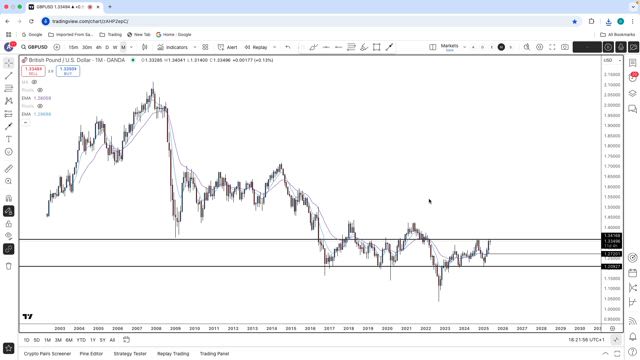
Task: Switch to the Pine Editor tab
Action: [x=91, y=354]
